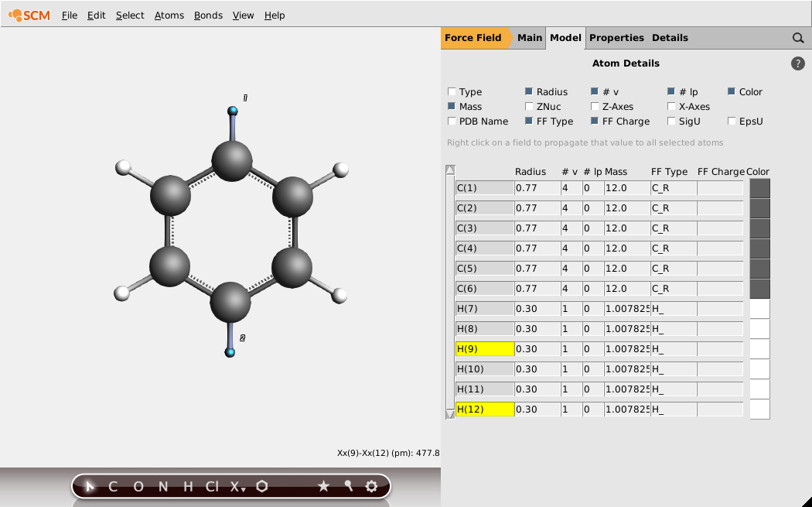Enable the ZNuc checkbox
812x507 pixels.
pyautogui.click(x=530, y=106)
